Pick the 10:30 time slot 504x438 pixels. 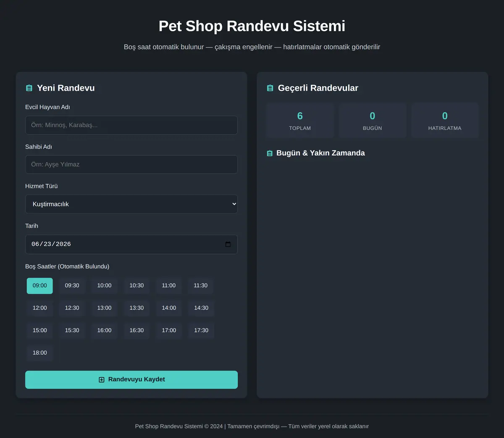[136, 286]
